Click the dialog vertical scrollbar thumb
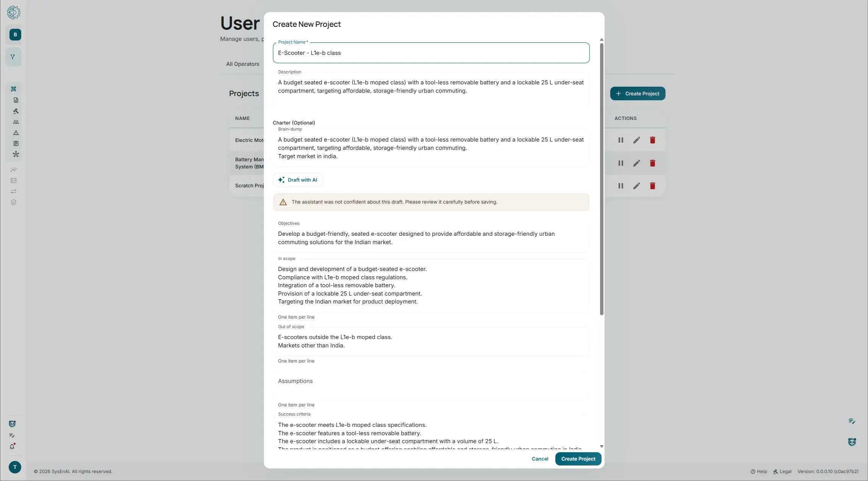 click(x=602, y=179)
